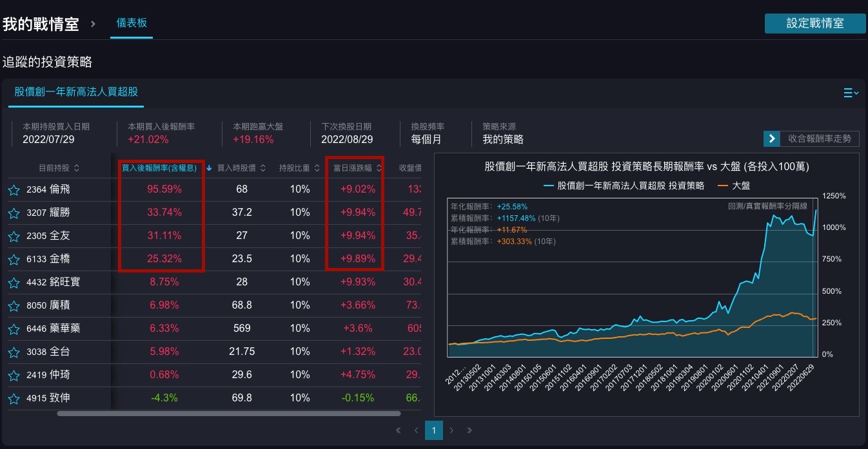868x449 pixels.
Task: Sort by 買入後報酬率(含權息) column
Action: [159, 168]
